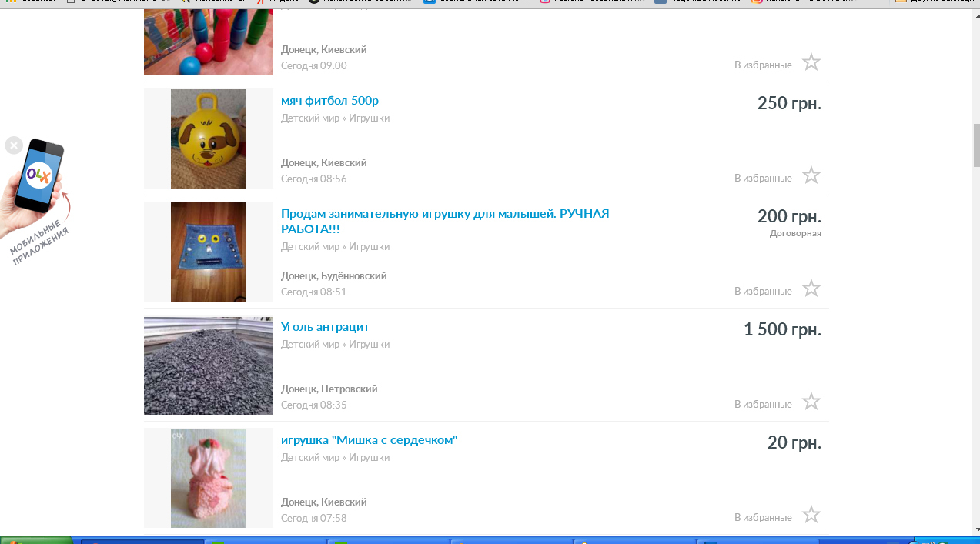Click the 'Сегодня 08:35' timestamp
The width and height of the screenshot is (980, 544).
(314, 405)
